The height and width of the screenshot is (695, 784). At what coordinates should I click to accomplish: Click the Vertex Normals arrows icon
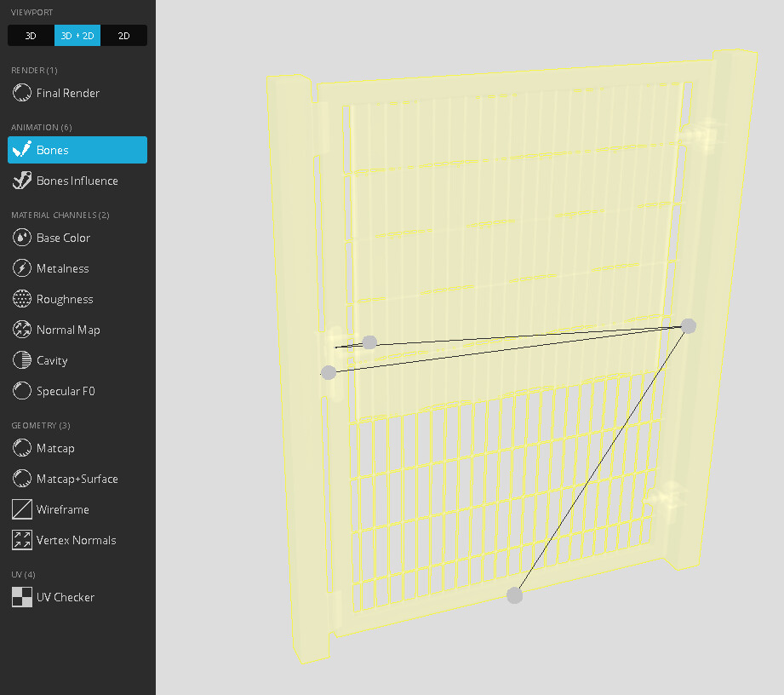pos(22,540)
